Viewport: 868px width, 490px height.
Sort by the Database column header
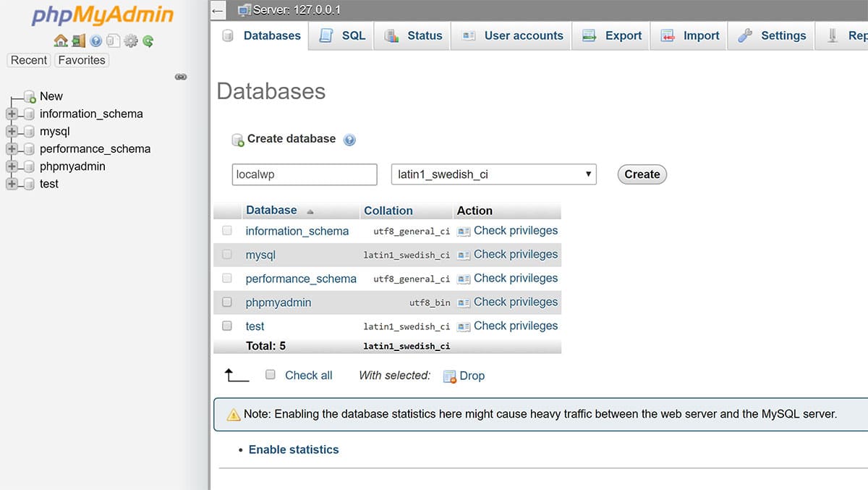click(271, 211)
